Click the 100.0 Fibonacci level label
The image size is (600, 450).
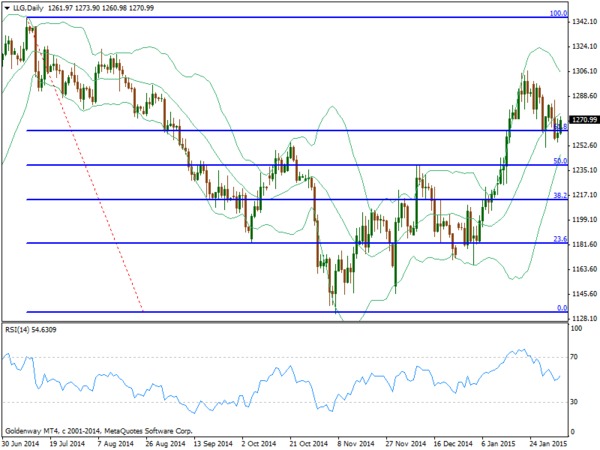click(560, 14)
